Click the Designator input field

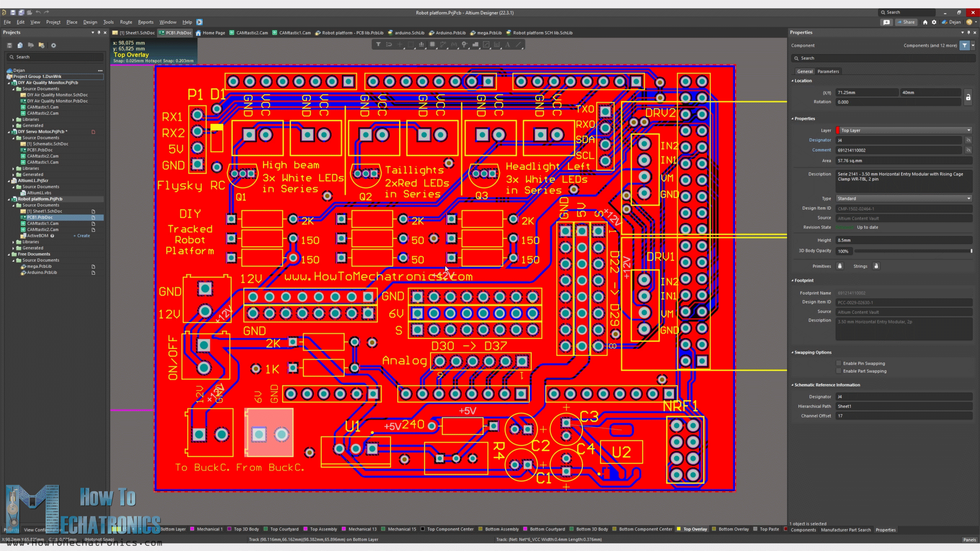[898, 140]
